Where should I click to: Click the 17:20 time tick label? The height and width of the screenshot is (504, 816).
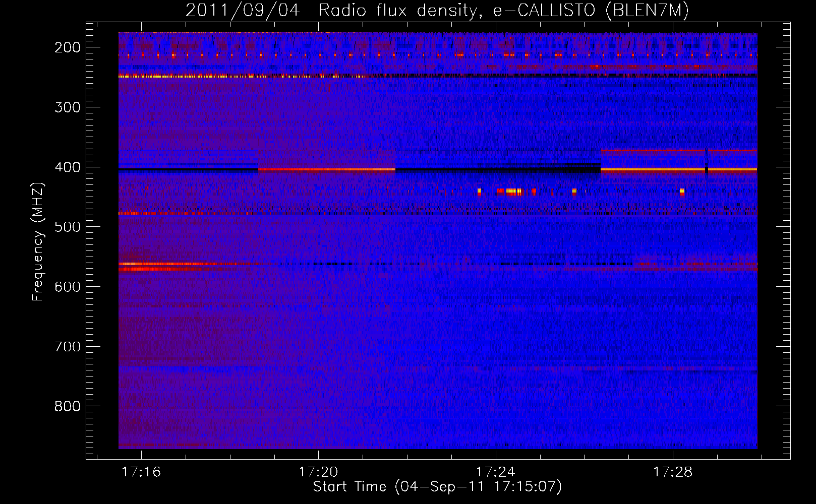pyautogui.click(x=318, y=472)
